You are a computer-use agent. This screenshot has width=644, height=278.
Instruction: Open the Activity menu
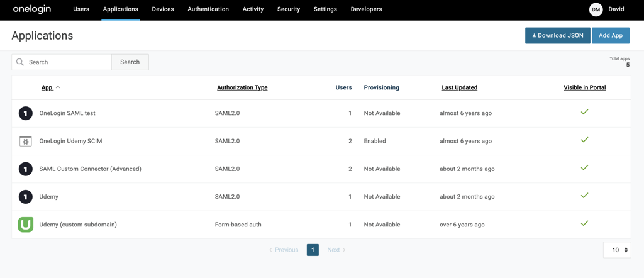[253, 9]
